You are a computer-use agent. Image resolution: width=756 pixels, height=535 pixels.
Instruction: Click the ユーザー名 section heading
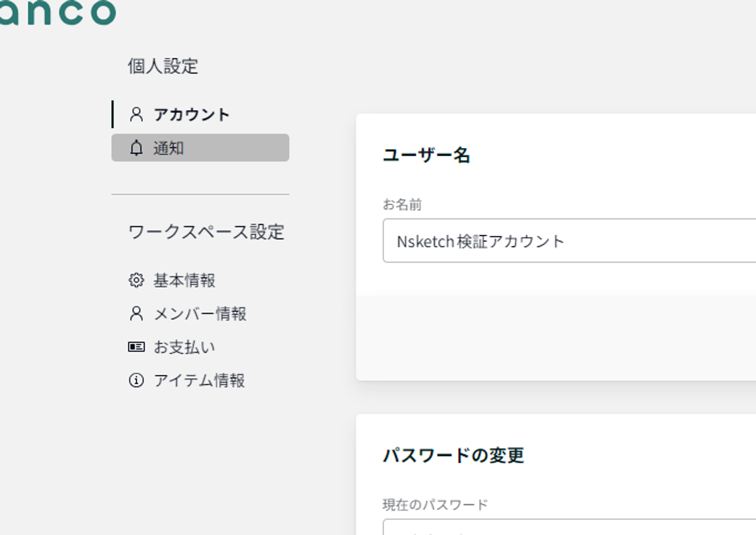pyautogui.click(x=426, y=155)
